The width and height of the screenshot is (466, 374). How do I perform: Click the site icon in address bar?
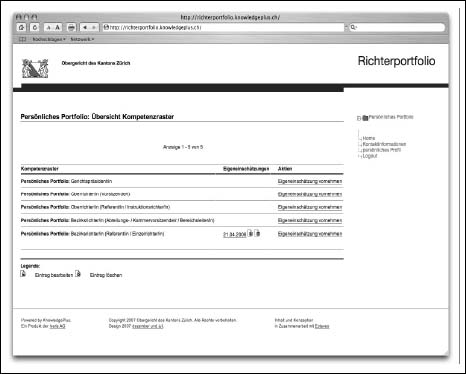click(x=106, y=27)
